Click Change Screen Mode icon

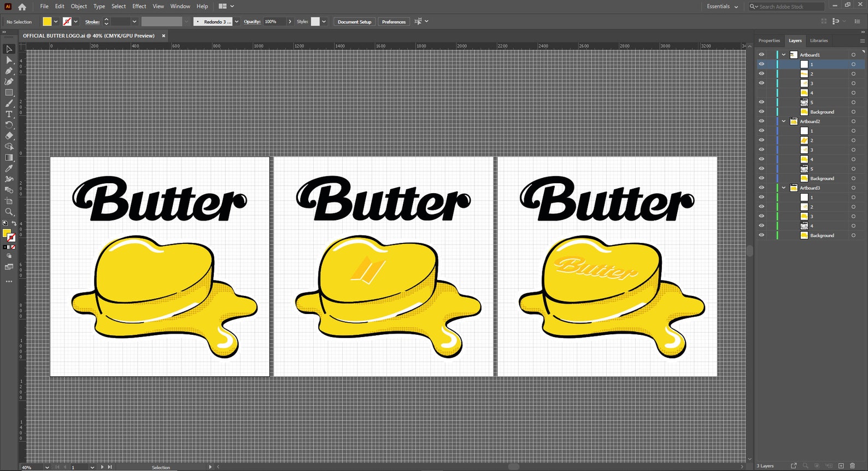pos(9,267)
